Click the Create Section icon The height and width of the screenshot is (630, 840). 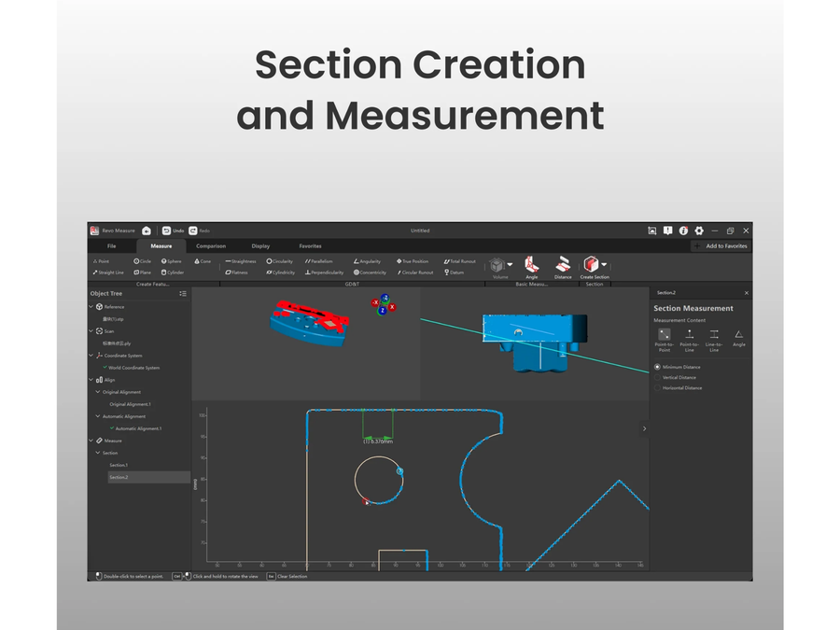[591, 264]
